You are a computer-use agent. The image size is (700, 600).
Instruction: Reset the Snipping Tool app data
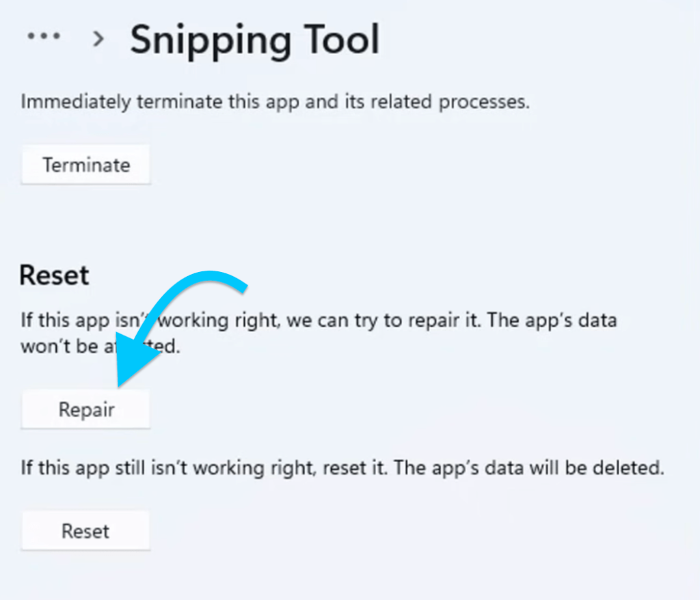pos(85,530)
